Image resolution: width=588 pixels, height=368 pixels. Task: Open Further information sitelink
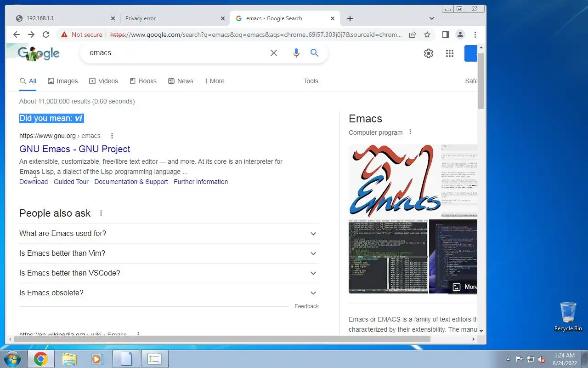pos(201,182)
